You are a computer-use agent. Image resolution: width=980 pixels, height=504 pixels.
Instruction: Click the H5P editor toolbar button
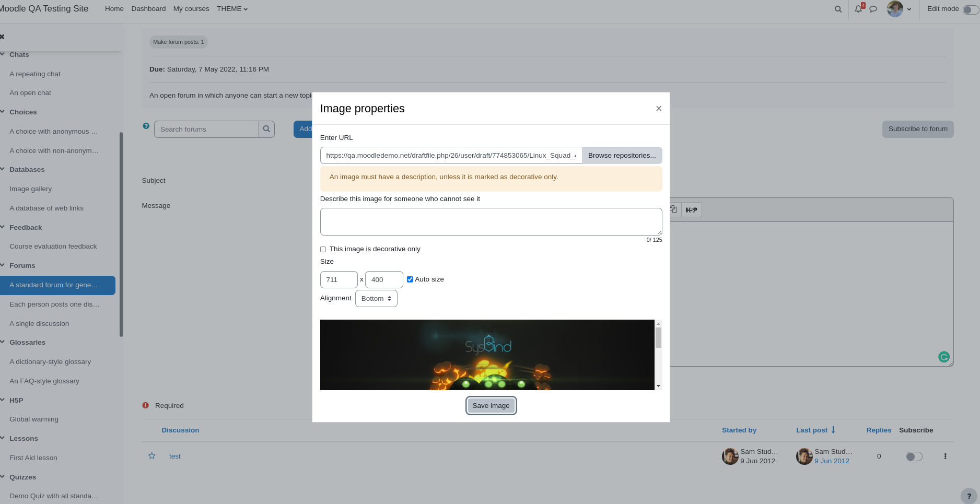pyautogui.click(x=691, y=210)
